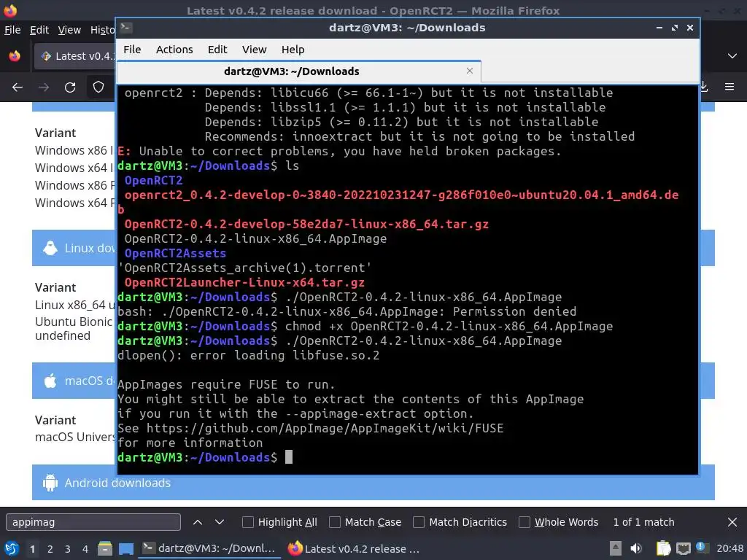Image resolution: width=747 pixels, height=560 pixels.
Task: Switch to Firefox taskbar entry
Action: (x=355, y=548)
